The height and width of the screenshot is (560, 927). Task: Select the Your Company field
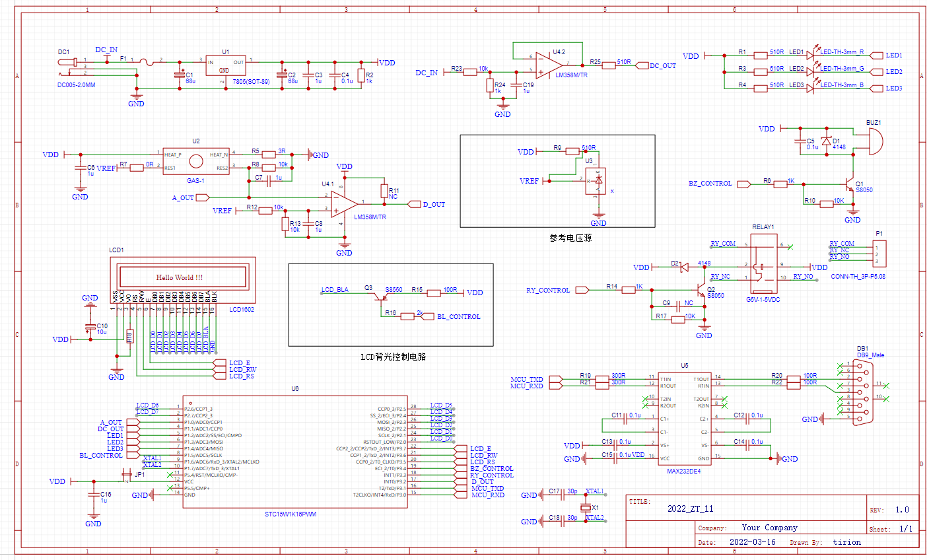(769, 528)
